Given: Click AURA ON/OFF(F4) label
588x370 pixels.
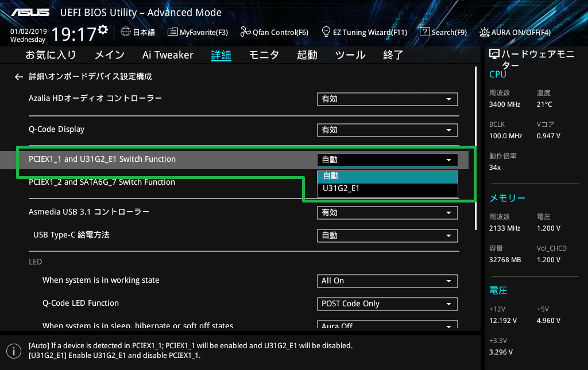Looking at the screenshot, I should click(x=521, y=32).
